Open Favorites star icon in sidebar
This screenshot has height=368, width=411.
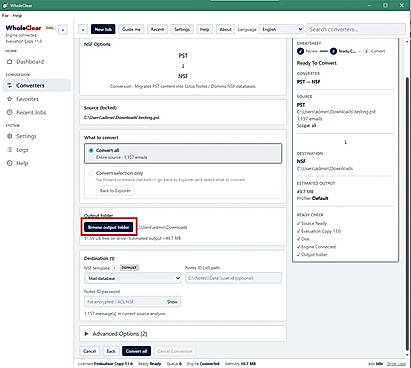10,99
